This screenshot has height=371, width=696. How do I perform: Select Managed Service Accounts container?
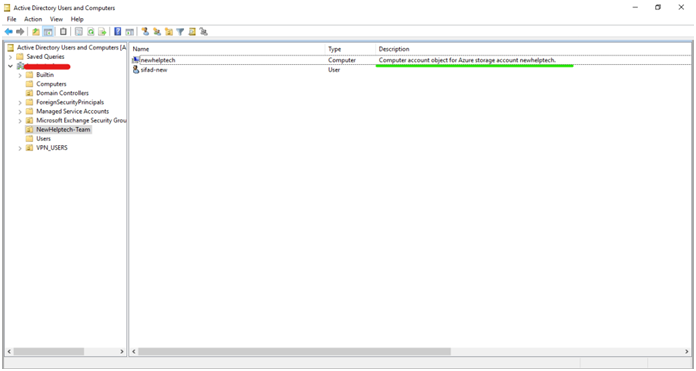[72, 111]
